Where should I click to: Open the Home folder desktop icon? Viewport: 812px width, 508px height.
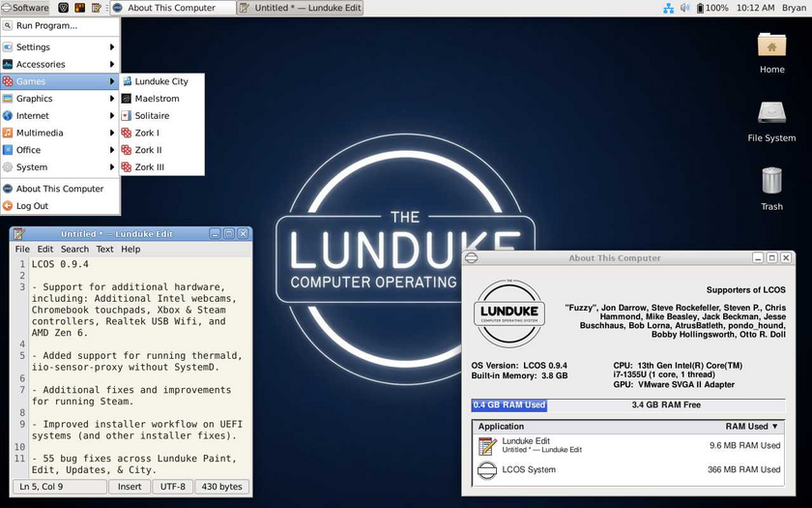(x=771, y=53)
